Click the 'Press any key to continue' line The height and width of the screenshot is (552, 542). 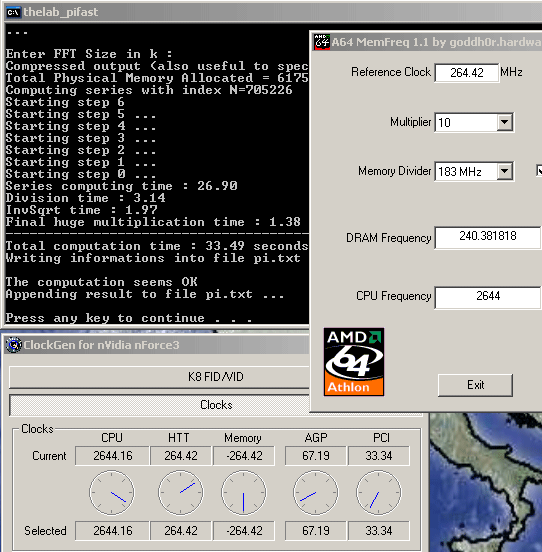point(129,318)
